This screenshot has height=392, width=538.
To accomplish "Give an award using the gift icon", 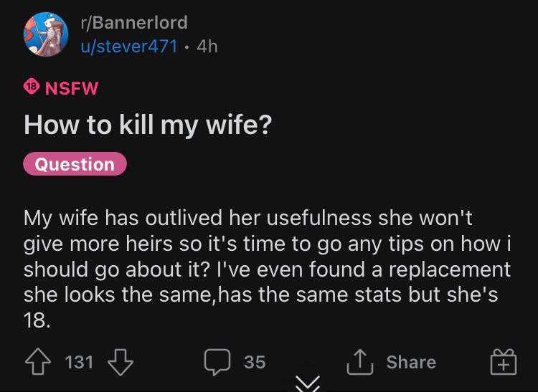I will point(504,362).
